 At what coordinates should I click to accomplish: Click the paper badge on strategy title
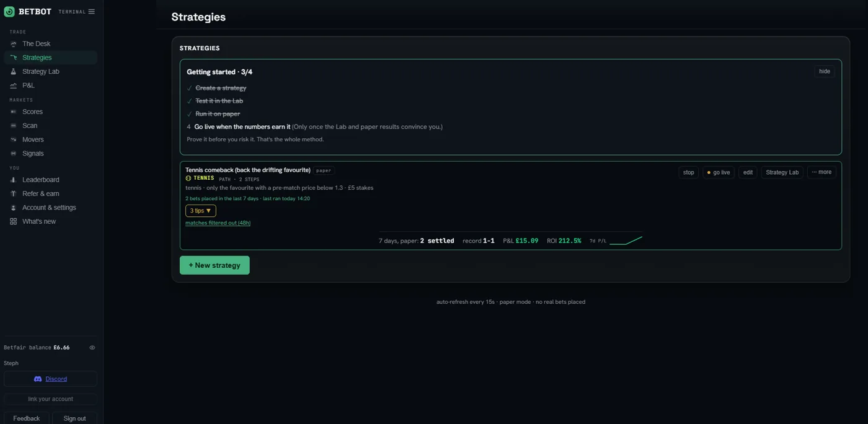[324, 170]
